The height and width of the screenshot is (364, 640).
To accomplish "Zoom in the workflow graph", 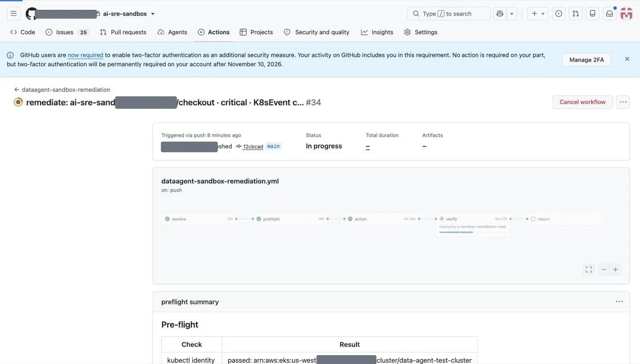I will (x=616, y=269).
